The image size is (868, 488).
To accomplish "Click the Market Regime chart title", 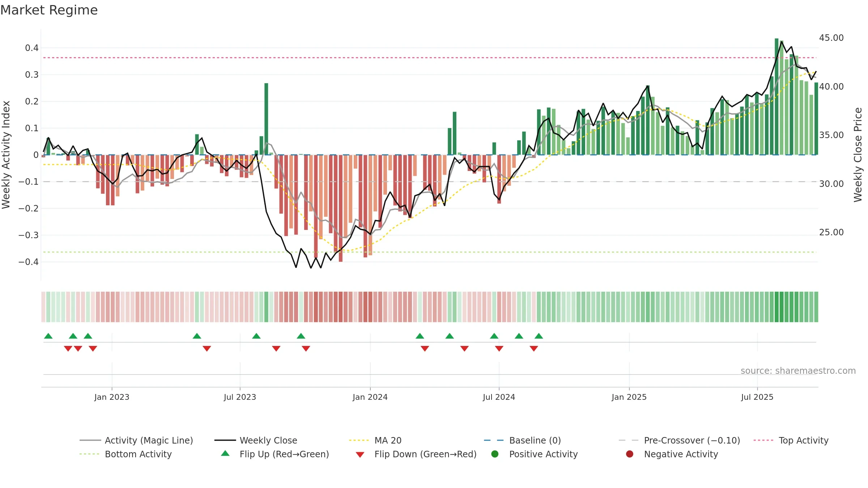I will (x=49, y=10).
